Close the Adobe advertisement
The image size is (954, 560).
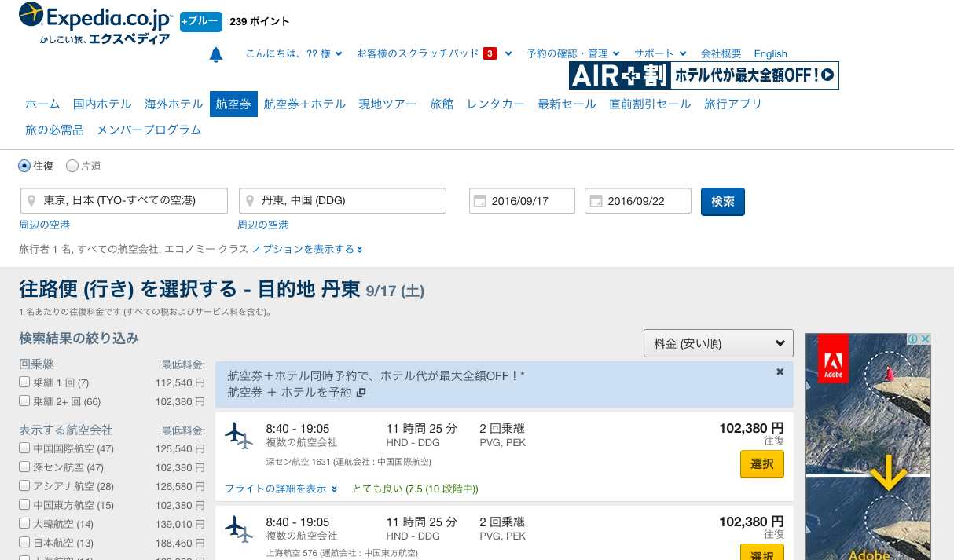point(925,339)
